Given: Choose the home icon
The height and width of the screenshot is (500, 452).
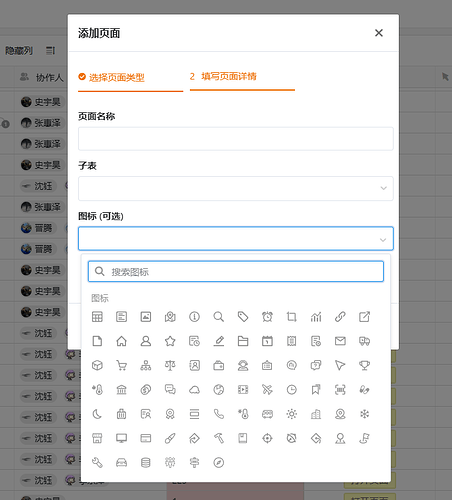Looking at the screenshot, I should [121, 341].
